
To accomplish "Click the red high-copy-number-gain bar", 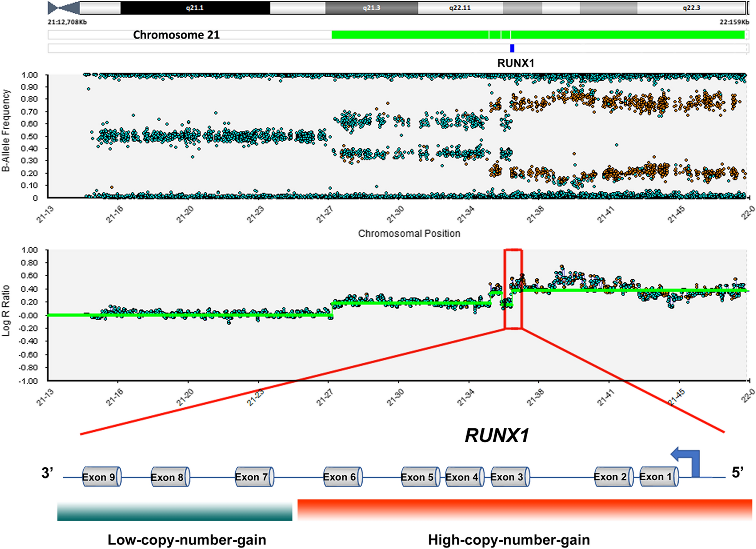I will point(525,510).
